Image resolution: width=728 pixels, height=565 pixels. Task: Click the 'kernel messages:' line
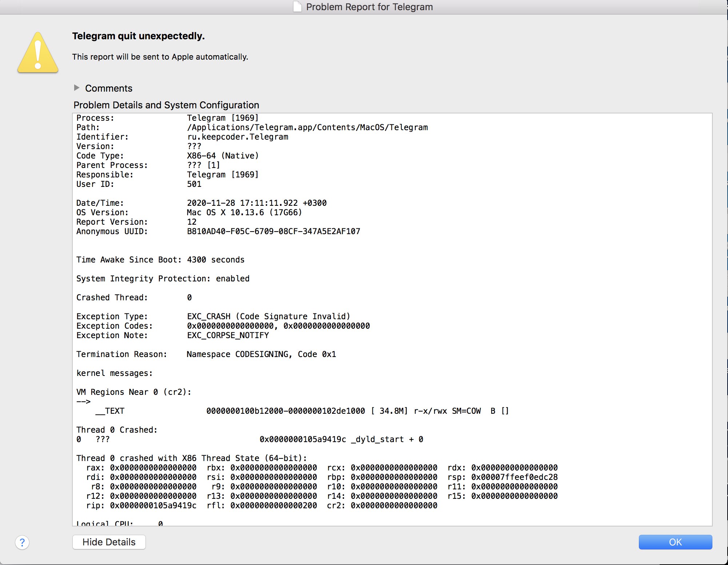pyautogui.click(x=115, y=373)
